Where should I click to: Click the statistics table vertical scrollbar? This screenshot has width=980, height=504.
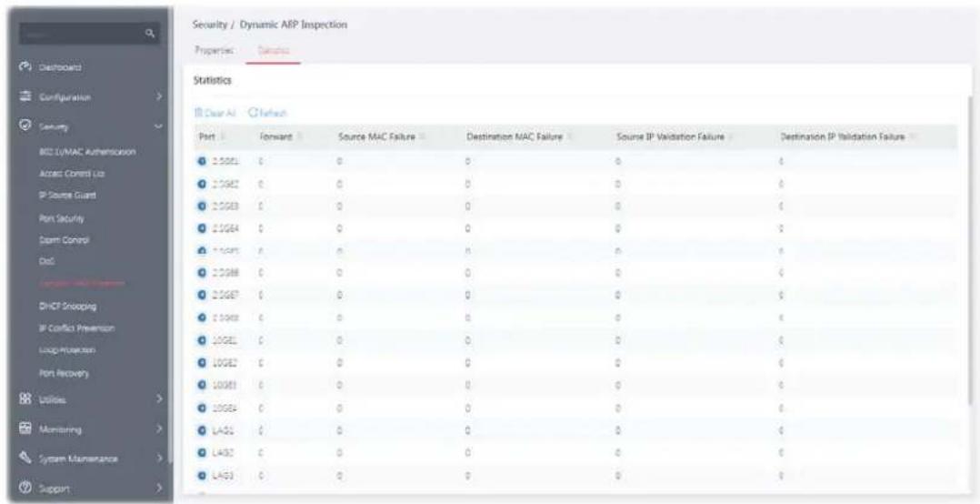(969, 250)
